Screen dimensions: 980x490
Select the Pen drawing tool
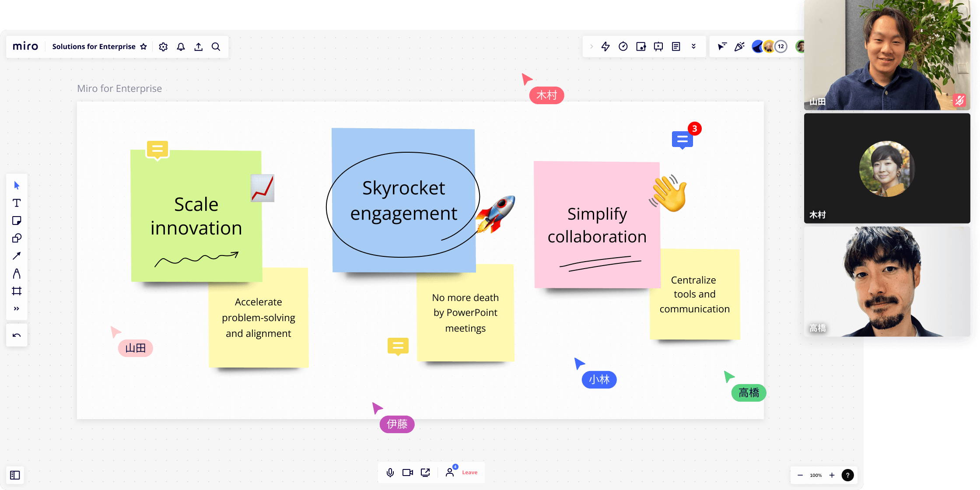click(17, 273)
